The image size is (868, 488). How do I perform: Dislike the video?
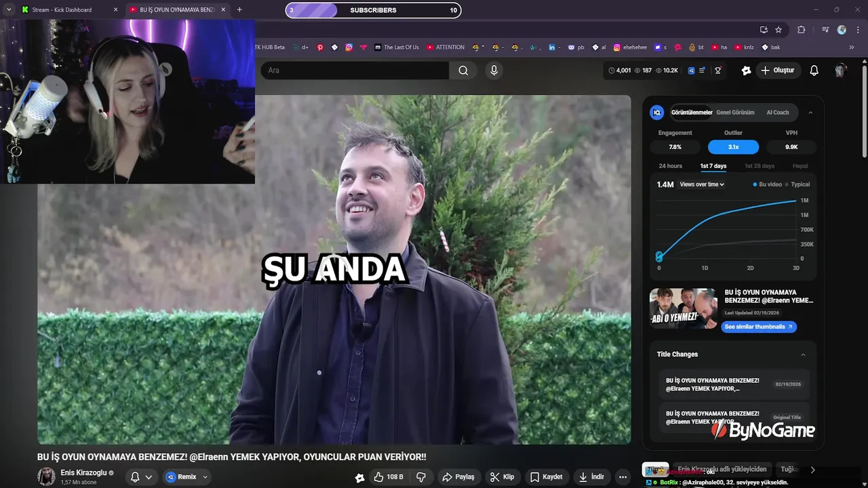pyautogui.click(x=421, y=477)
